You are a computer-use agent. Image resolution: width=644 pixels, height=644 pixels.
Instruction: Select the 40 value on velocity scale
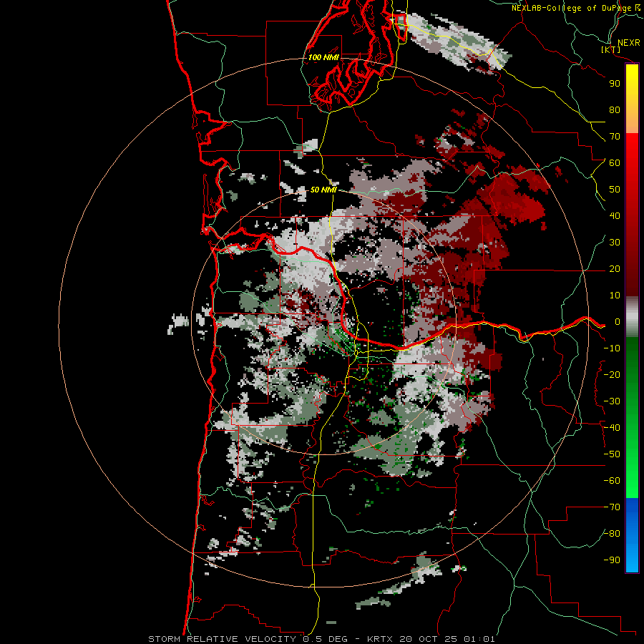coord(615,216)
